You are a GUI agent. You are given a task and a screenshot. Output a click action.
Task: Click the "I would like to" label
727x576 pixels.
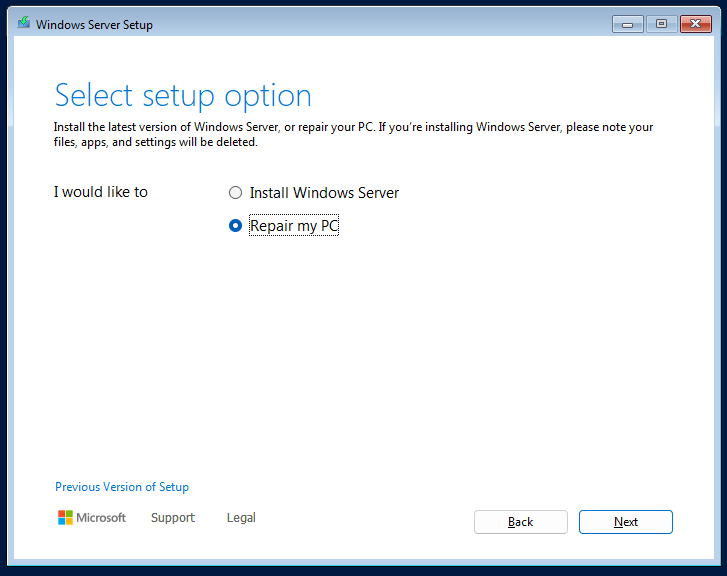100,192
